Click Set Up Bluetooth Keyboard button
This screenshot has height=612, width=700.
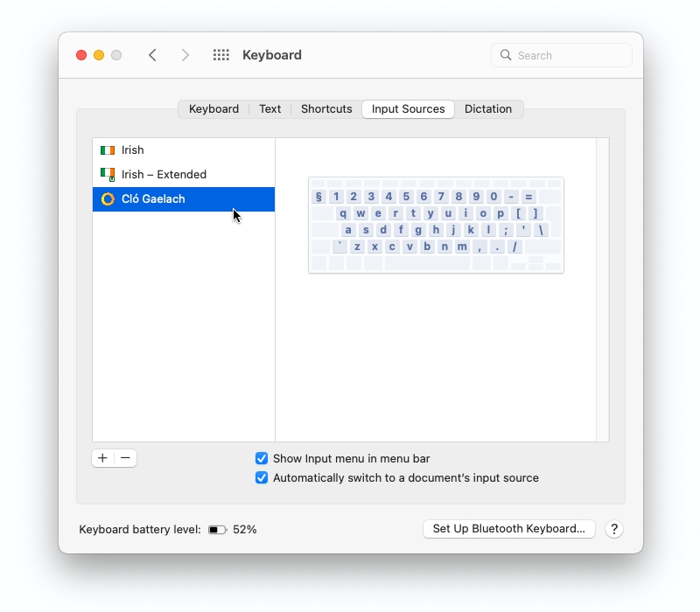click(508, 529)
